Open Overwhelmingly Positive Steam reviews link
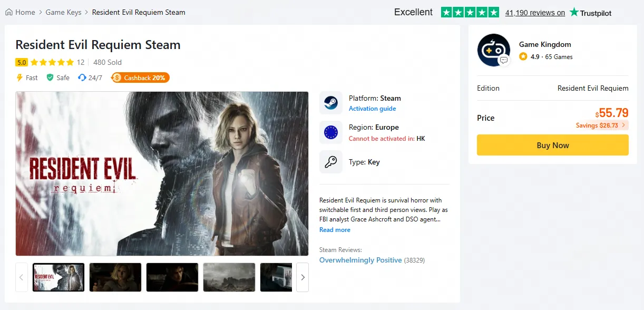 pyautogui.click(x=360, y=260)
